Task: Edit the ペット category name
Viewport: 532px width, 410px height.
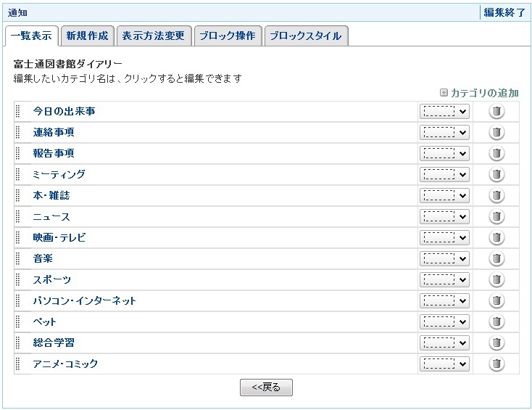Action: point(44,321)
